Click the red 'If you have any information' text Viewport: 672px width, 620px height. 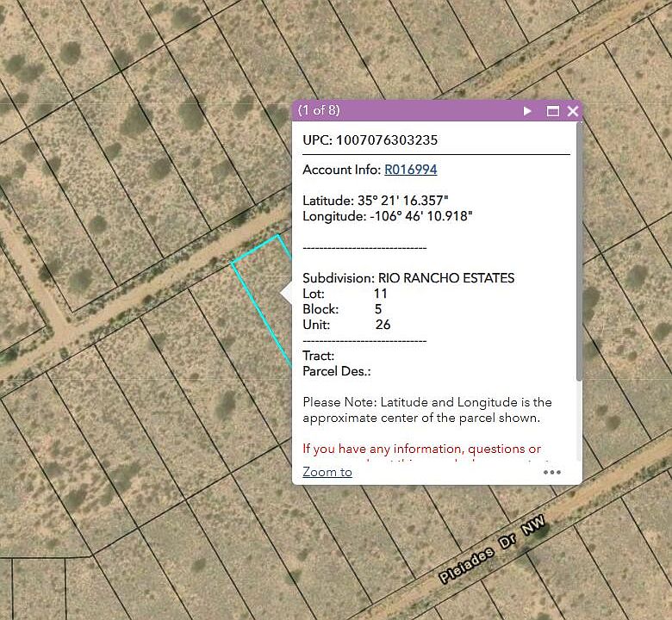[x=421, y=449]
